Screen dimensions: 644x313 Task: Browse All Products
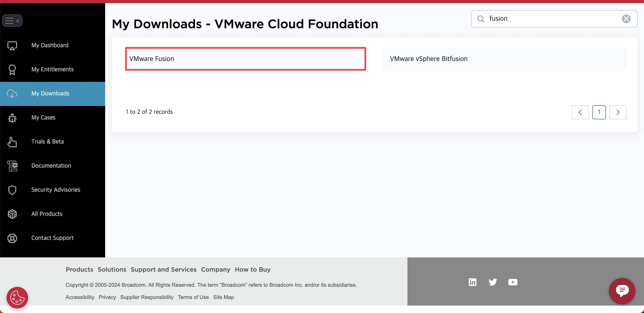tap(53, 214)
